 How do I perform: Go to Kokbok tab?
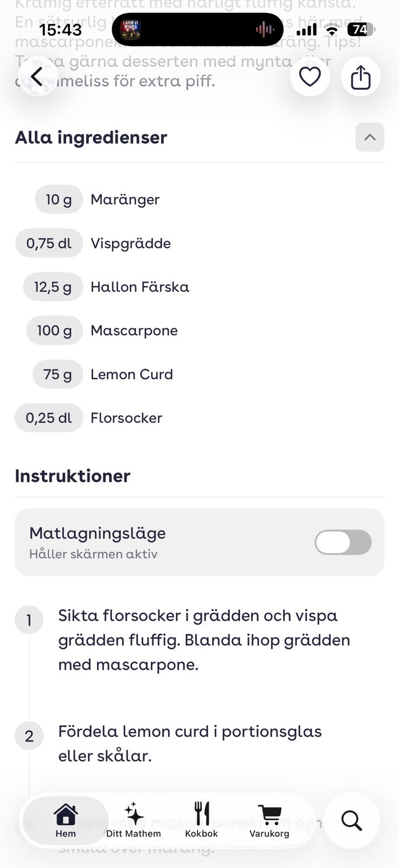point(201,820)
